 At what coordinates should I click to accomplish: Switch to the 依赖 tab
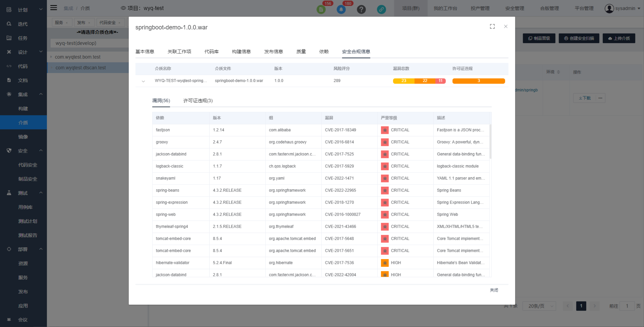tap(324, 52)
